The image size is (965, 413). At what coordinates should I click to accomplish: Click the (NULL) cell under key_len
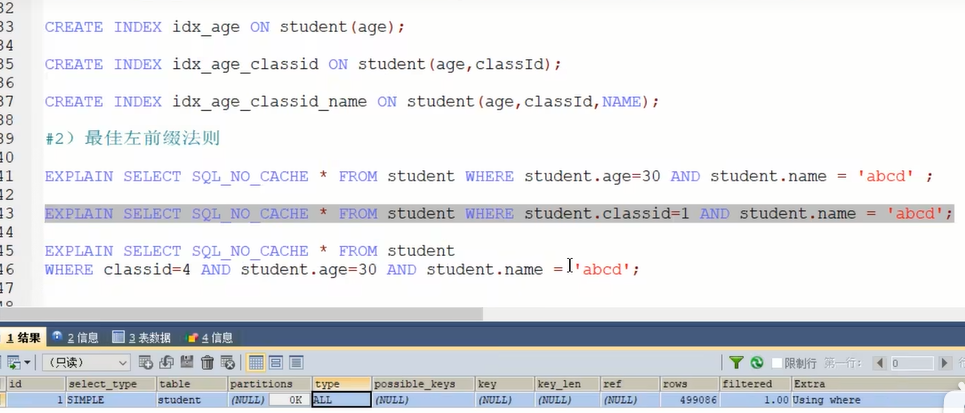pos(567,400)
